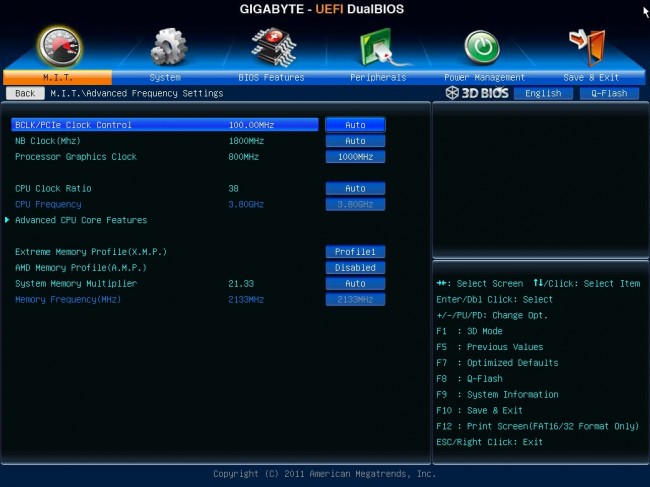650x487 pixels.
Task: Select the NB Clock(Mhz) label
Action: tap(48, 141)
